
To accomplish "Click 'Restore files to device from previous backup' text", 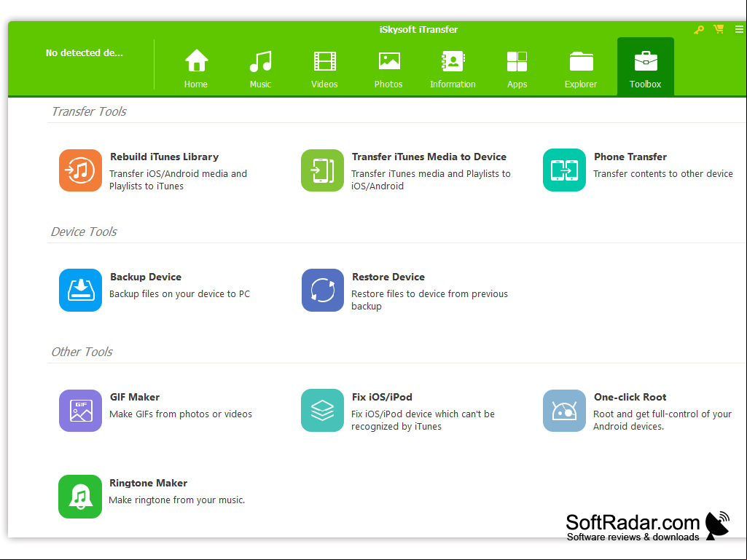I will (430, 300).
